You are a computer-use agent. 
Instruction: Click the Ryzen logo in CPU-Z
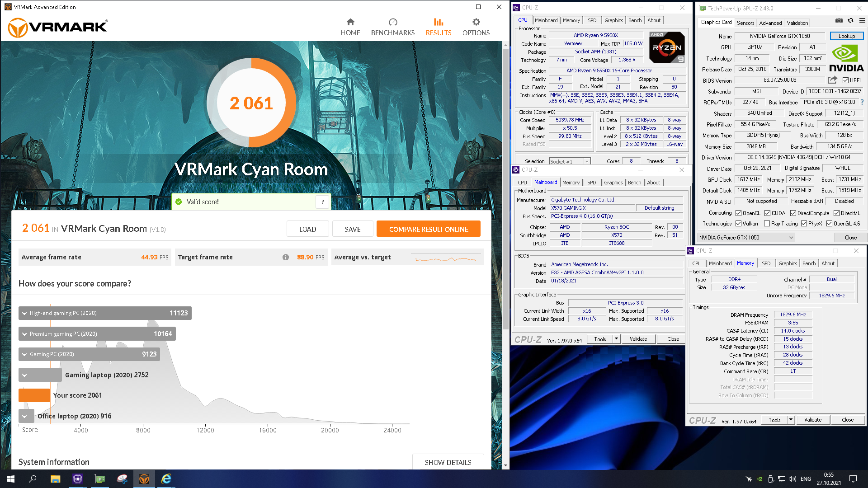667,47
